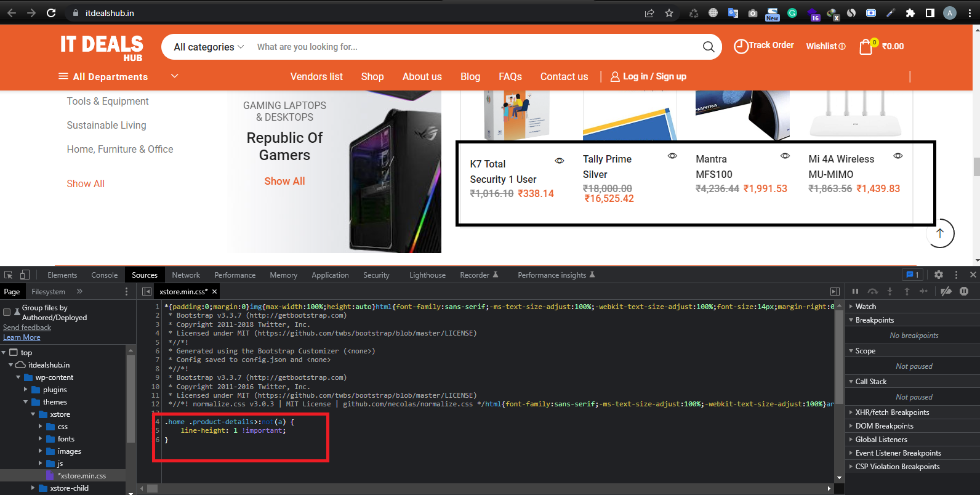The width and height of the screenshot is (980, 495).
Task: Quick view Mantra MFS100 eye icon
Action: pyautogui.click(x=785, y=156)
